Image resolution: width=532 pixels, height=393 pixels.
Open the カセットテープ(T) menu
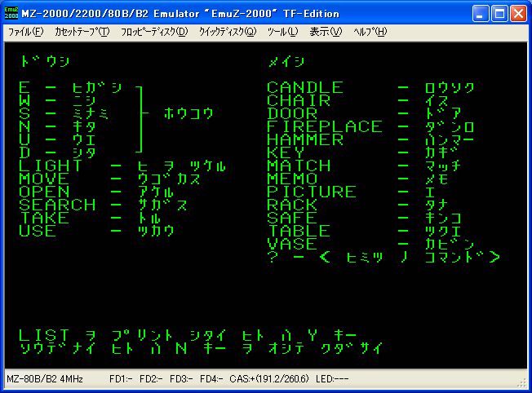[x=82, y=32]
